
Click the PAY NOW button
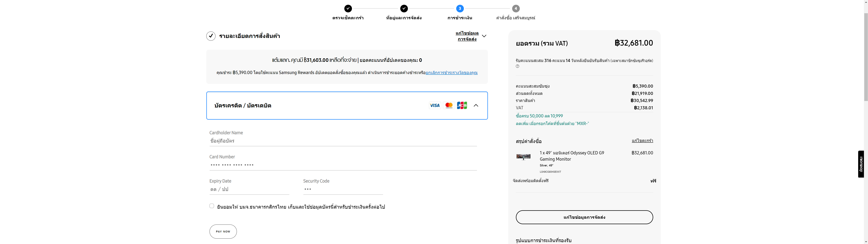coord(223,231)
